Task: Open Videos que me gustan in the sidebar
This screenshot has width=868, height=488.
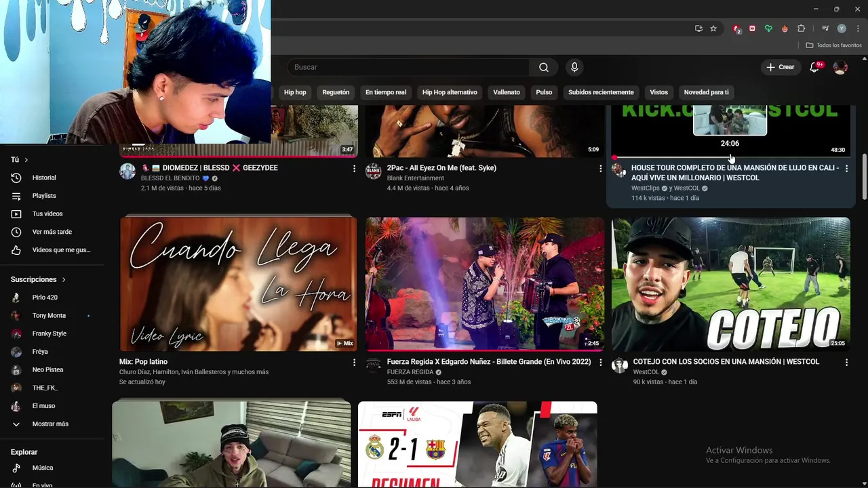Action: coord(52,250)
